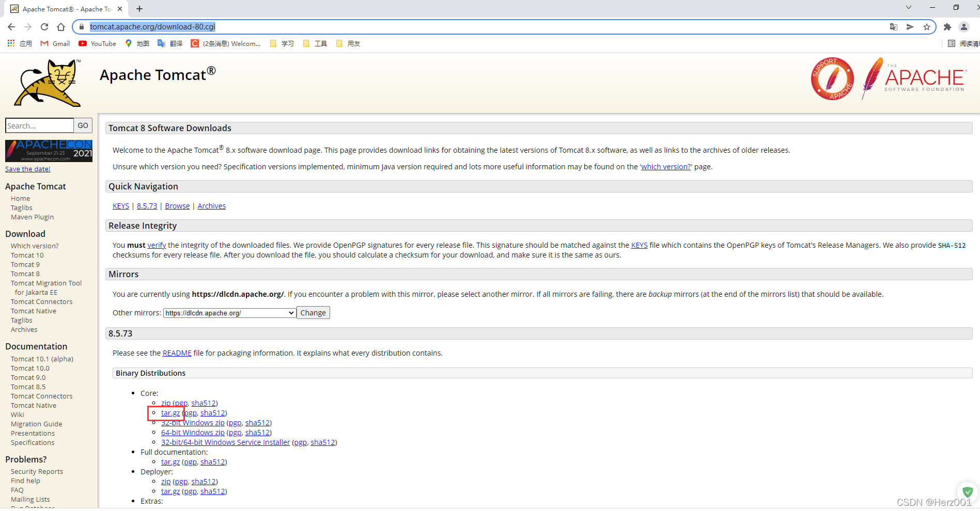This screenshot has width=980, height=511.
Task: Click the verify link under Release Integrity
Action: (157, 245)
